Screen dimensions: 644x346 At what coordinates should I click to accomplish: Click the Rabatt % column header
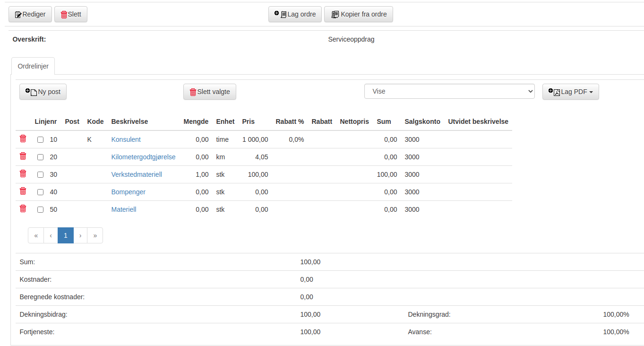pyautogui.click(x=290, y=121)
